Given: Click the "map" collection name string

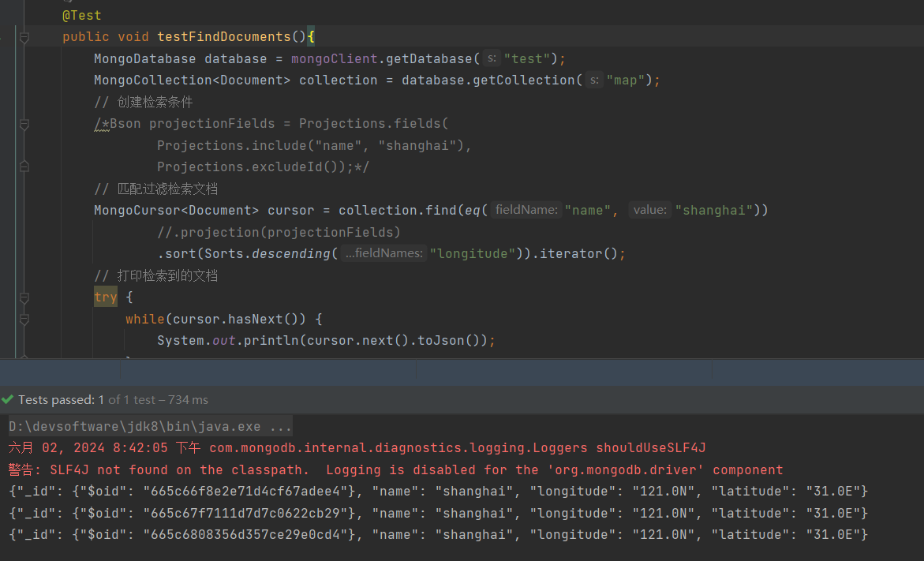Looking at the screenshot, I should (x=626, y=80).
